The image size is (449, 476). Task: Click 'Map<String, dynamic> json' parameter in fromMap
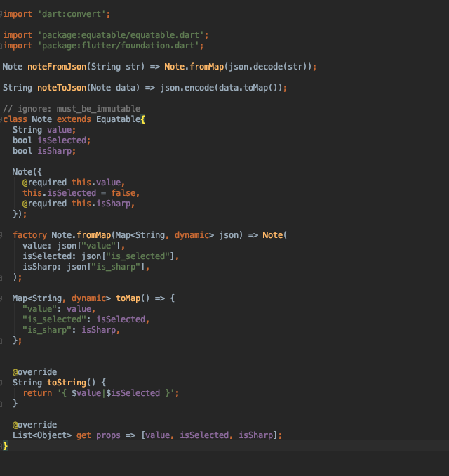pyautogui.click(x=177, y=235)
